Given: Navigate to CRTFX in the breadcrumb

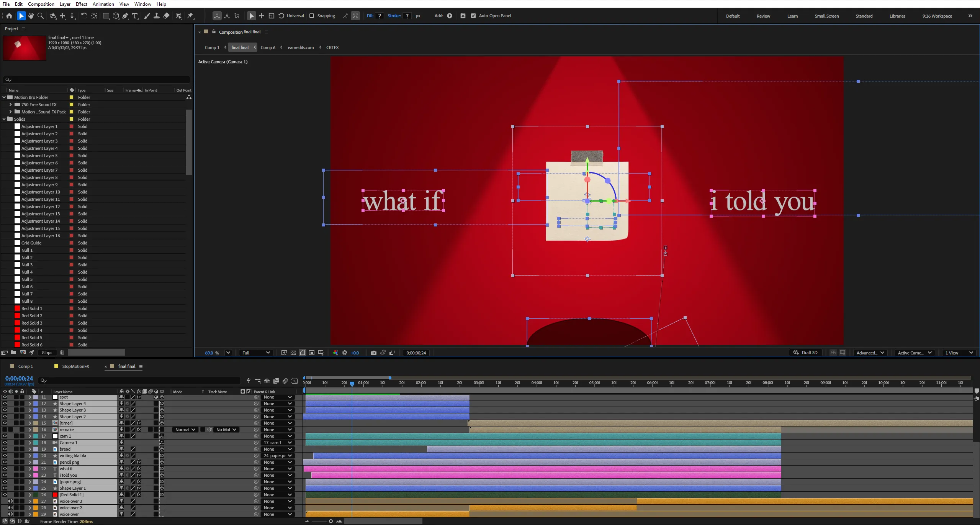Looking at the screenshot, I should 332,48.
